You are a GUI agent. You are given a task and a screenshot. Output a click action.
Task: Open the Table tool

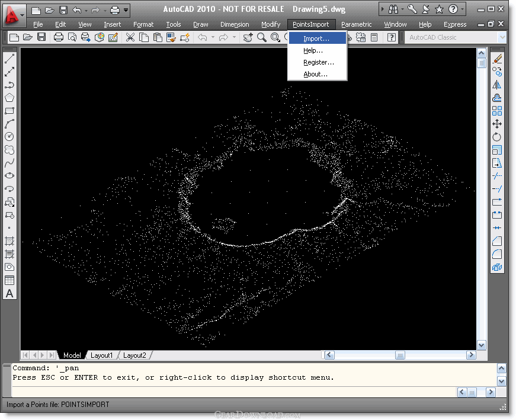pyautogui.click(x=9, y=280)
